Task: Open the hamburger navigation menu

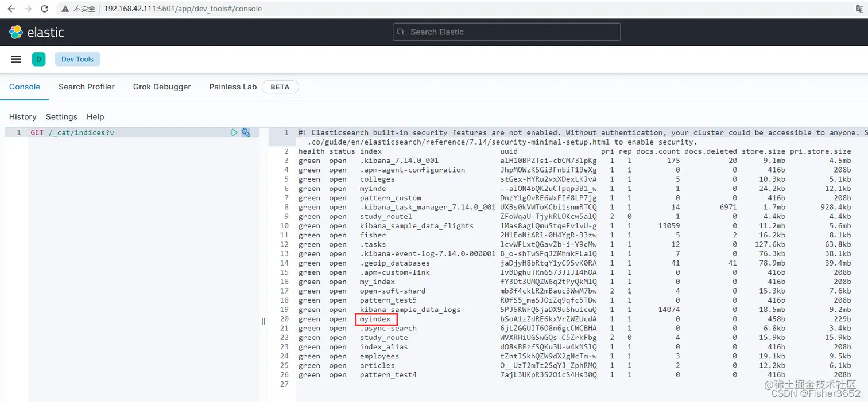Action: (x=16, y=59)
